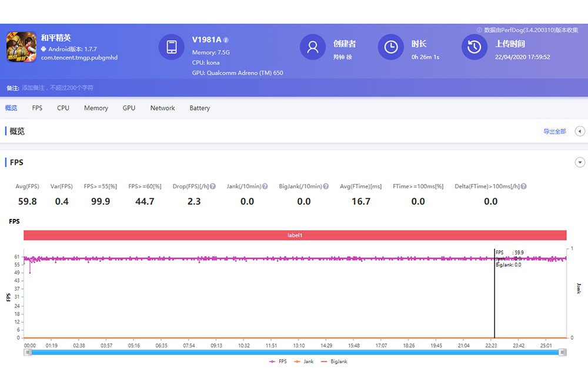
Task: Click the Var(FPS) value 0.4
Action: pos(62,202)
